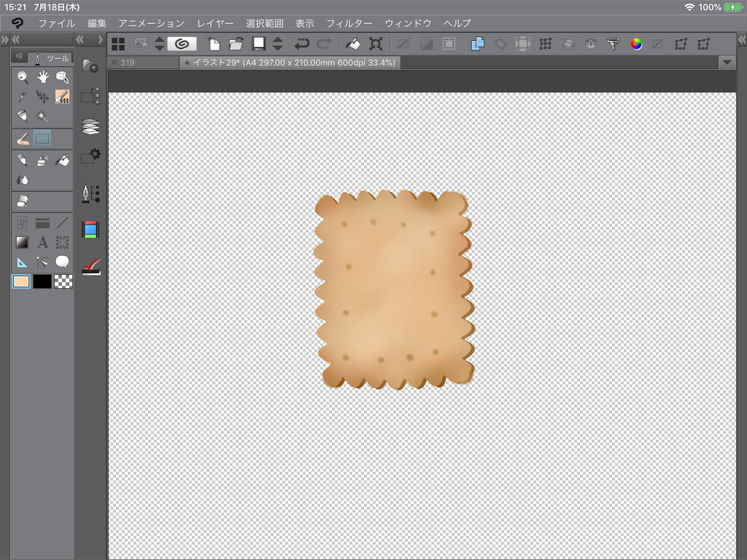Click the Redo arrow
Screen dimensions: 747x560
[325, 44]
